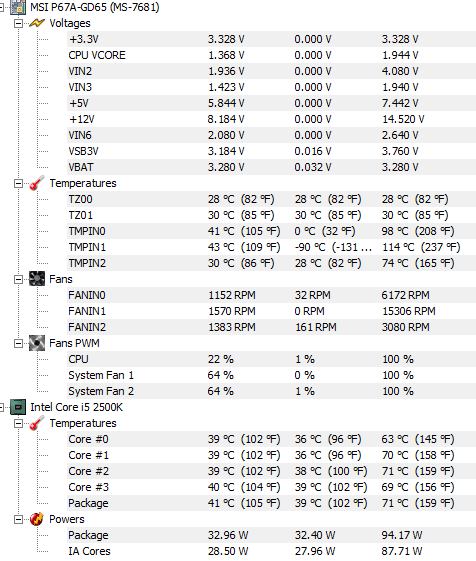Click the Powers flame icon
The image size is (476, 561).
[x=37, y=519]
